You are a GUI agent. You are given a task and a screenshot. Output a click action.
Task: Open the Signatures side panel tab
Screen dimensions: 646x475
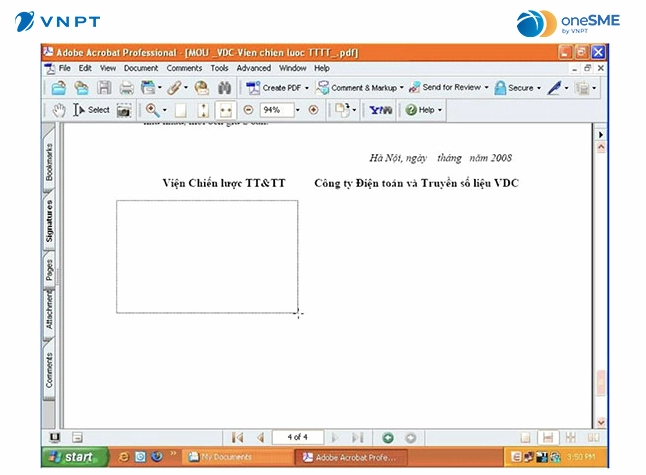[x=49, y=220]
